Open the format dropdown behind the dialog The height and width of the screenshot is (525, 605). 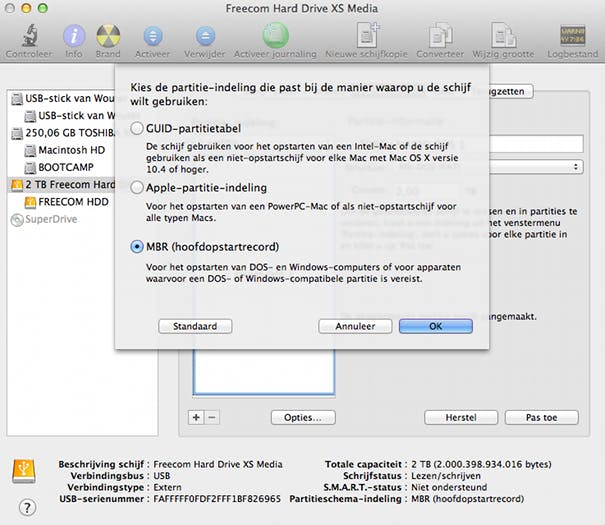tap(536, 167)
